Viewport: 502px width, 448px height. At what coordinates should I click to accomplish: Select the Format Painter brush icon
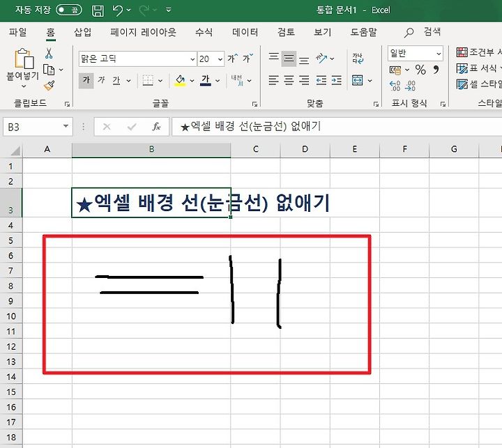point(50,85)
